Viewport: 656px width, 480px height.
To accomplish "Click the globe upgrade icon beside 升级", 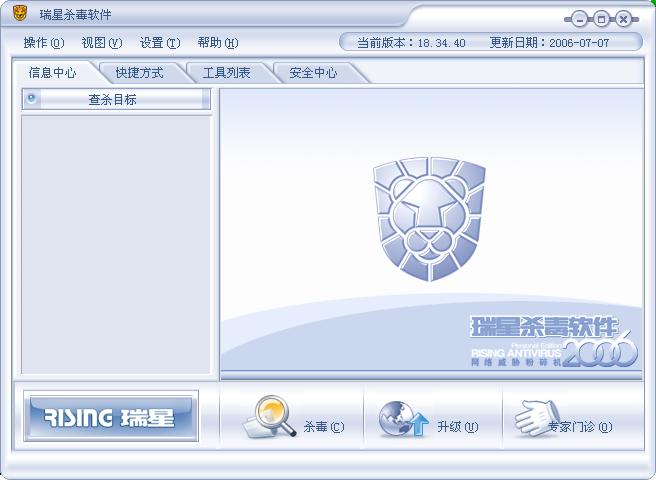I will point(403,419).
